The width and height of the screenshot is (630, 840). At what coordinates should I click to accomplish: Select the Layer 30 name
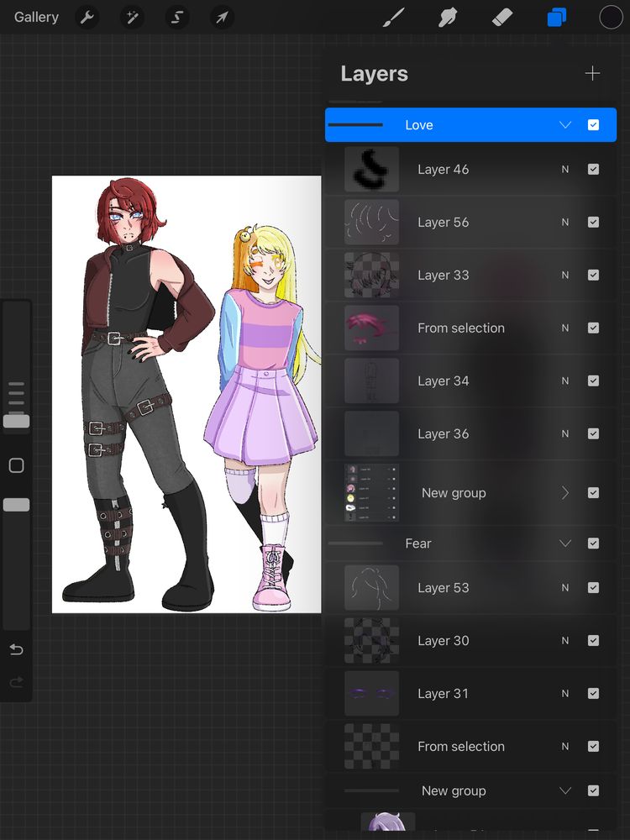(443, 641)
